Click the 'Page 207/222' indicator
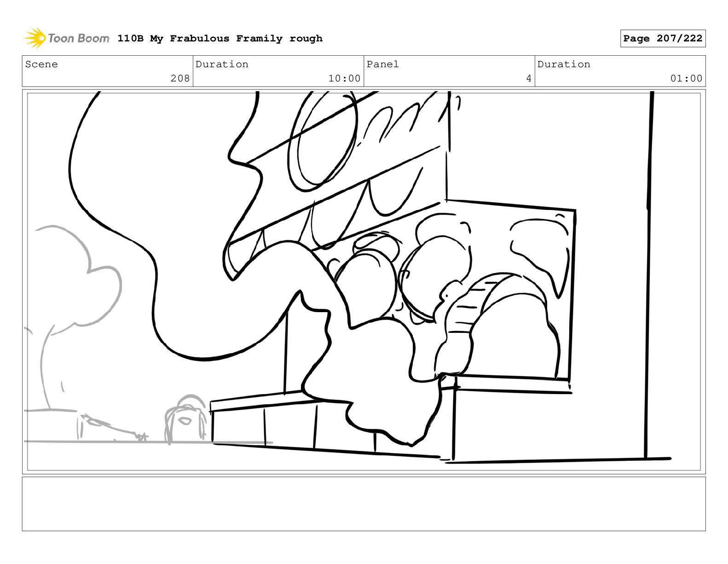This screenshot has width=728, height=564. click(663, 39)
